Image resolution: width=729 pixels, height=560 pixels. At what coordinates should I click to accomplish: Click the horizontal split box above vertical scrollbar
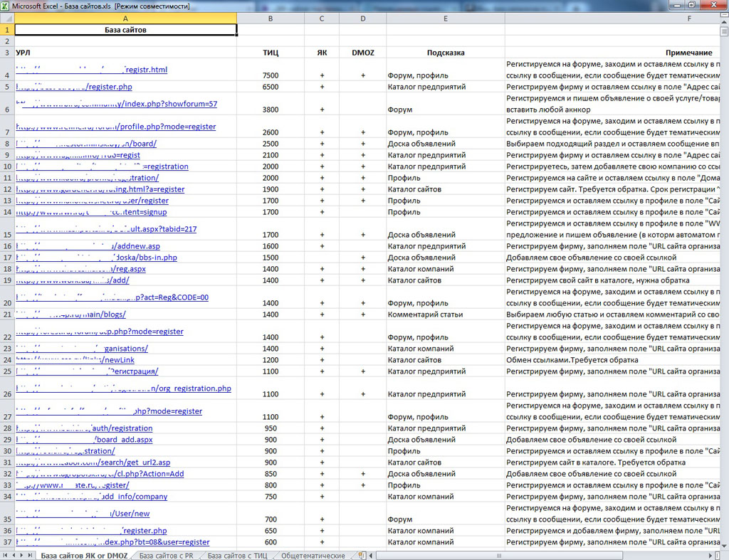pos(724,16)
